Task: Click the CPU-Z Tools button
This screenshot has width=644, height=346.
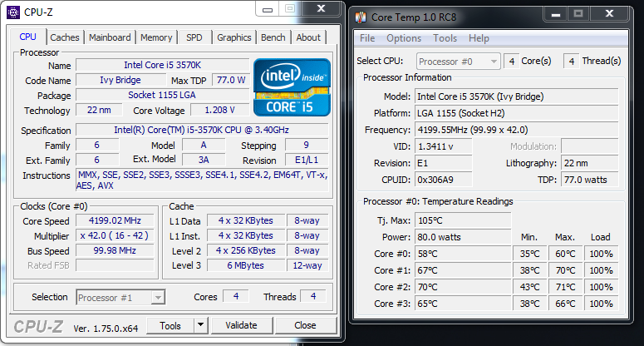Action: pos(170,325)
